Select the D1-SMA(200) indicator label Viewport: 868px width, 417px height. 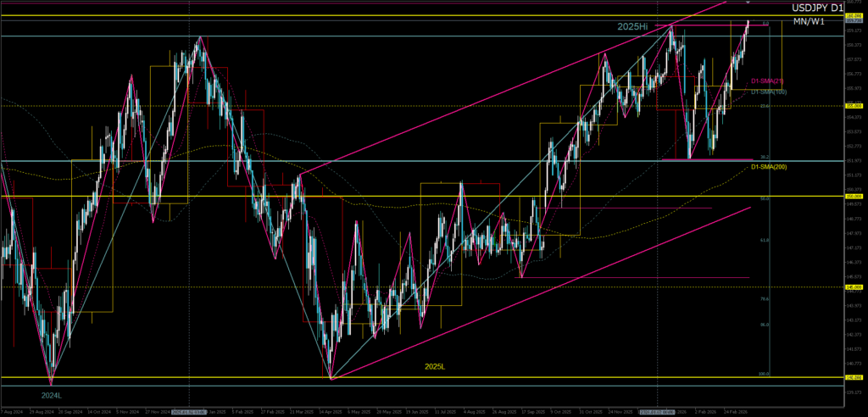tap(769, 167)
